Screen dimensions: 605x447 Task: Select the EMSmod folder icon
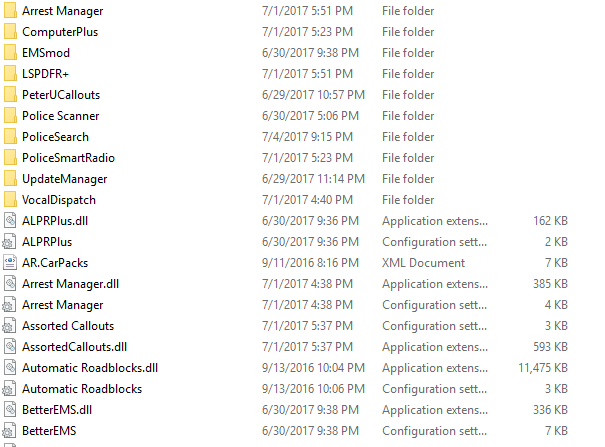[x=10, y=52]
